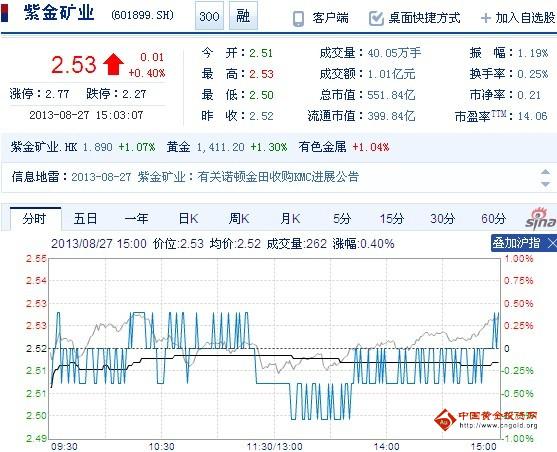Click the 09:30 time axis label

pos(64,446)
